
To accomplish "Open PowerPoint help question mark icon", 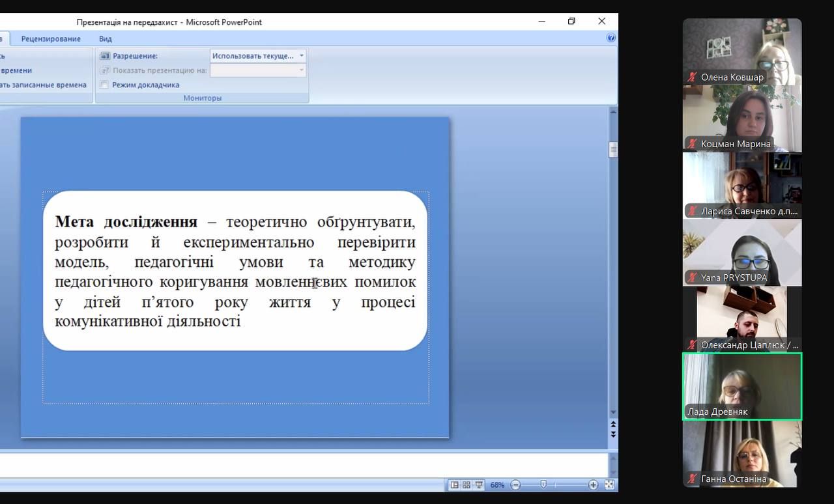I will [611, 38].
